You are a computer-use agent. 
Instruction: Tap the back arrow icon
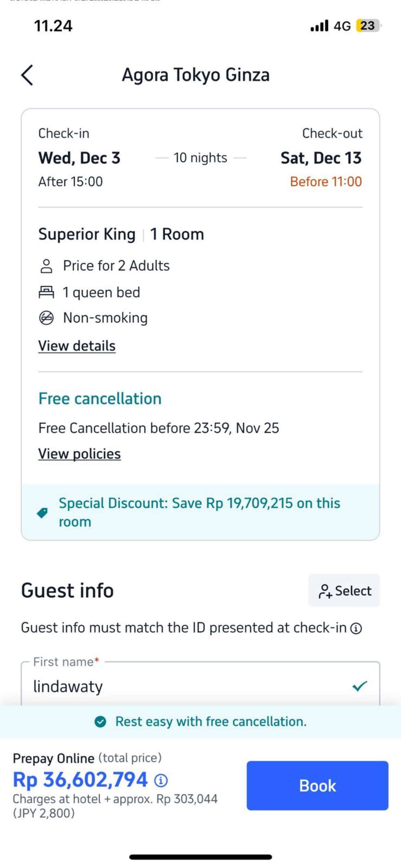click(x=27, y=75)
